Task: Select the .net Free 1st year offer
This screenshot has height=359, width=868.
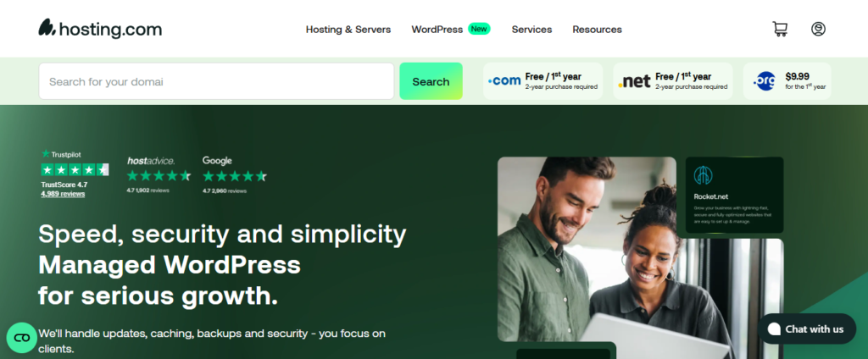Action: [x=672, y=81]
